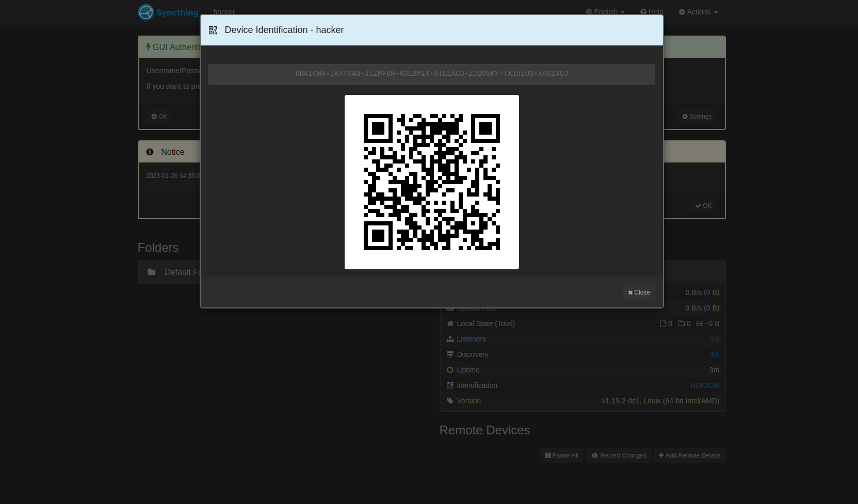Open the English language dropdown
858x504 pixels.
pyautogui.click(x=605, y=11)
